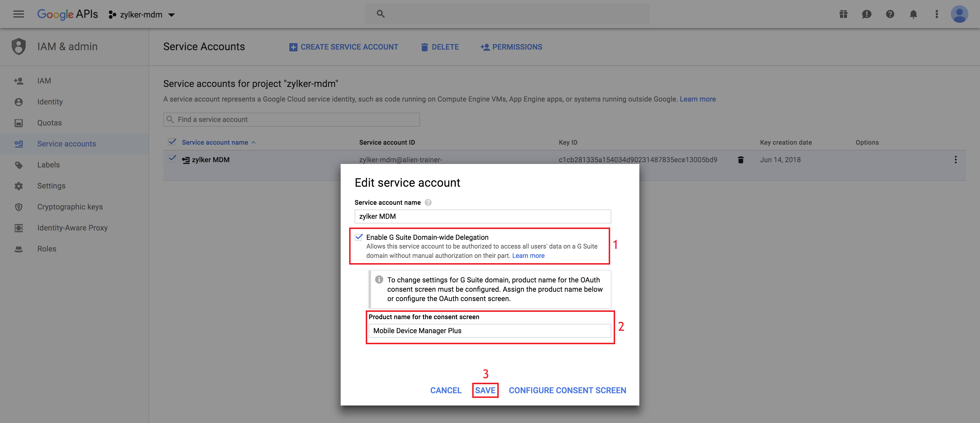Uncheck the zylker MDM row checkbox
The height and width of the screenshot is (423, 980).
pyautogui.click(x=172, y=159)
